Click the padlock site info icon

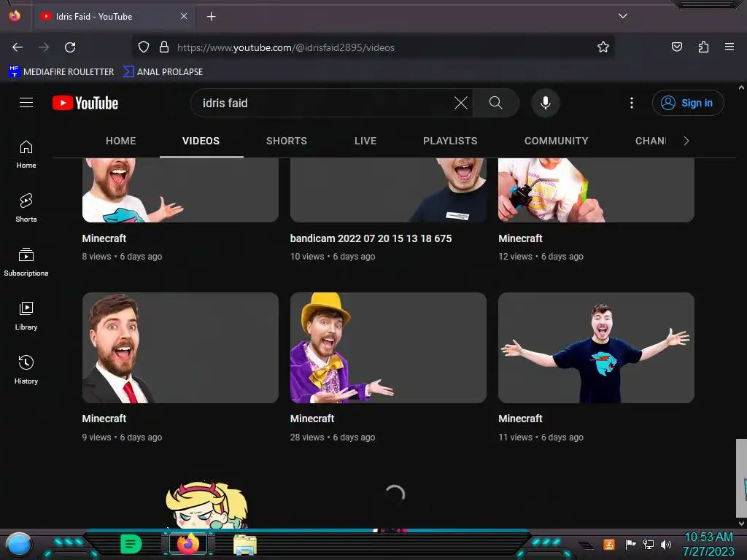[x=164, y=47]
